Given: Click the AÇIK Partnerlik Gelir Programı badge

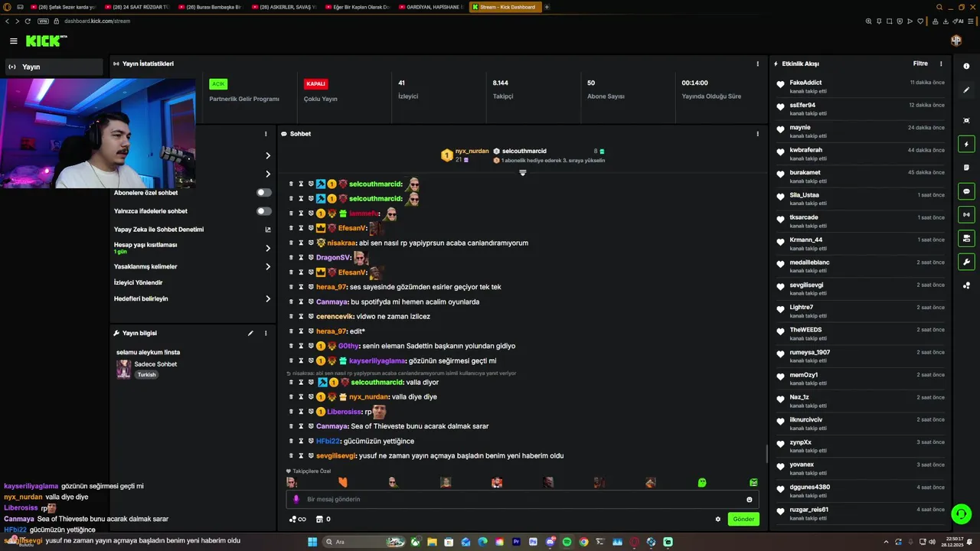Looking at the screenshot, I should pos(218,84).
